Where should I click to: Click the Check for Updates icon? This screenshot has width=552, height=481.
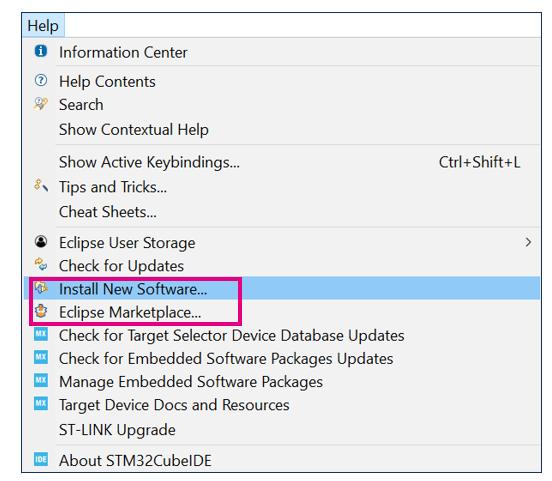[x=41, y=264]
